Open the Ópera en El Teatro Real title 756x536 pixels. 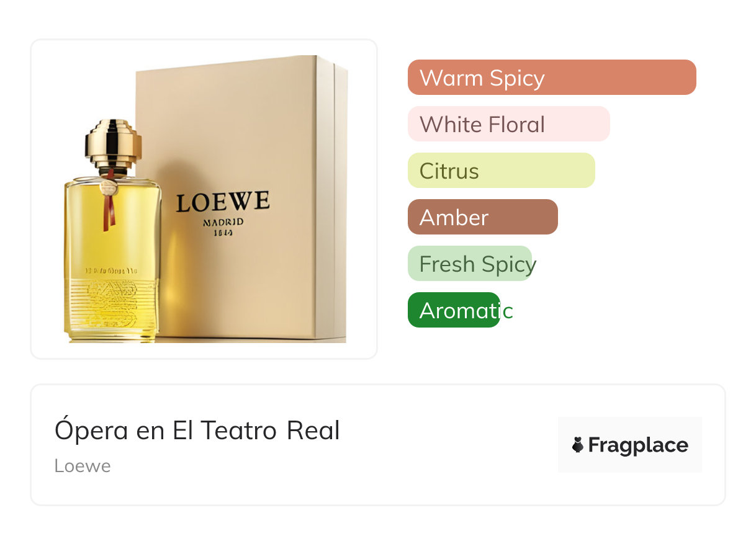197,431
